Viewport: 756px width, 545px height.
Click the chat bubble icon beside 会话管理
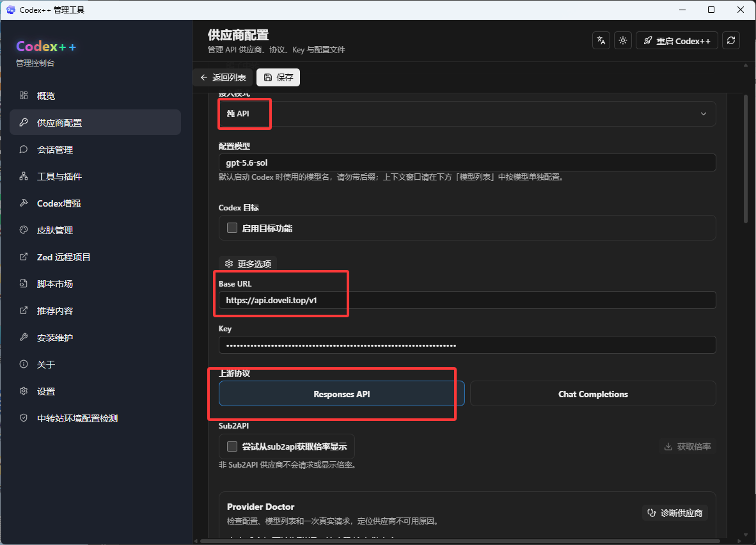(24, 150)
